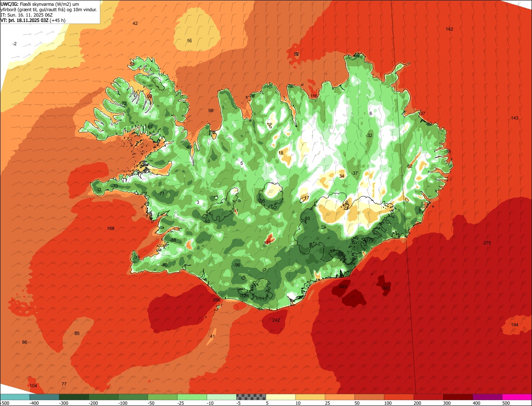Click the legend swatch between -400 and -300

pos(44,396)
